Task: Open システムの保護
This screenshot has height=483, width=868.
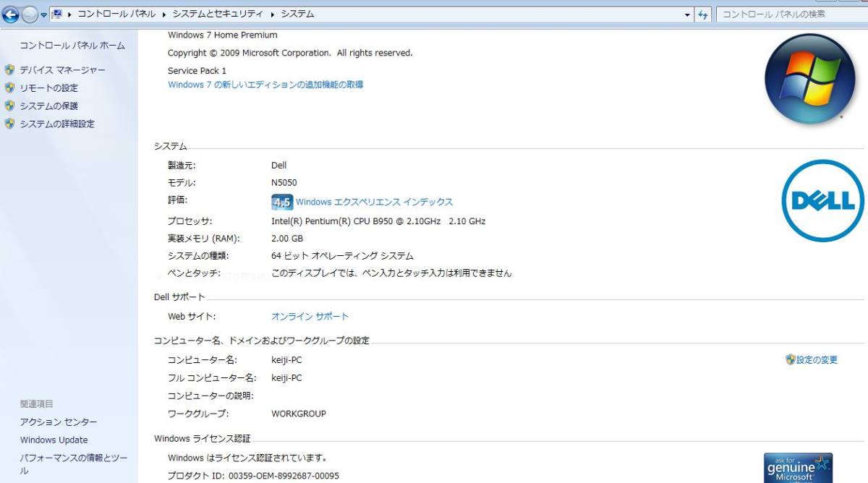Action: tap(48, 106)
